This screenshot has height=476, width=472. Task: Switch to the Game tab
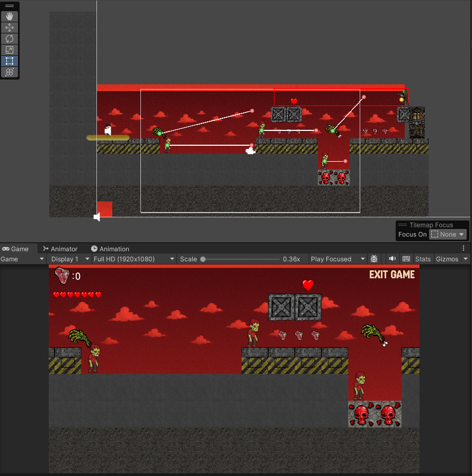point(15,249)
